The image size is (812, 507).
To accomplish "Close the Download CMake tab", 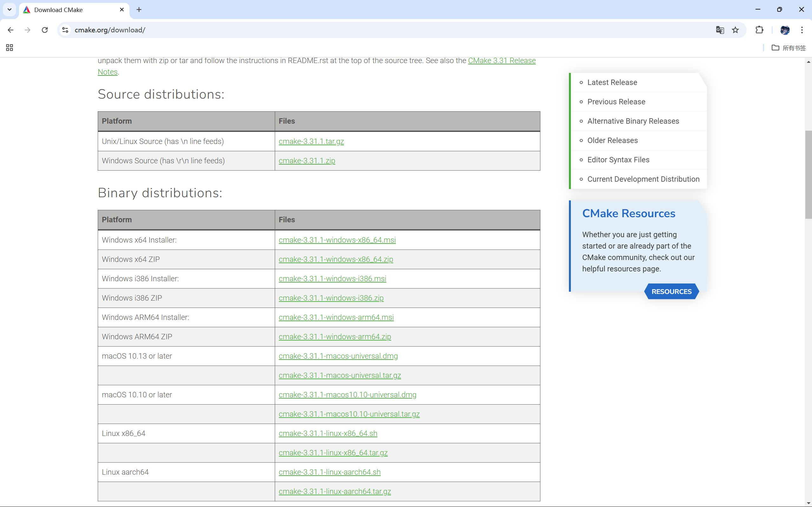I will click(x=122, y=10).
